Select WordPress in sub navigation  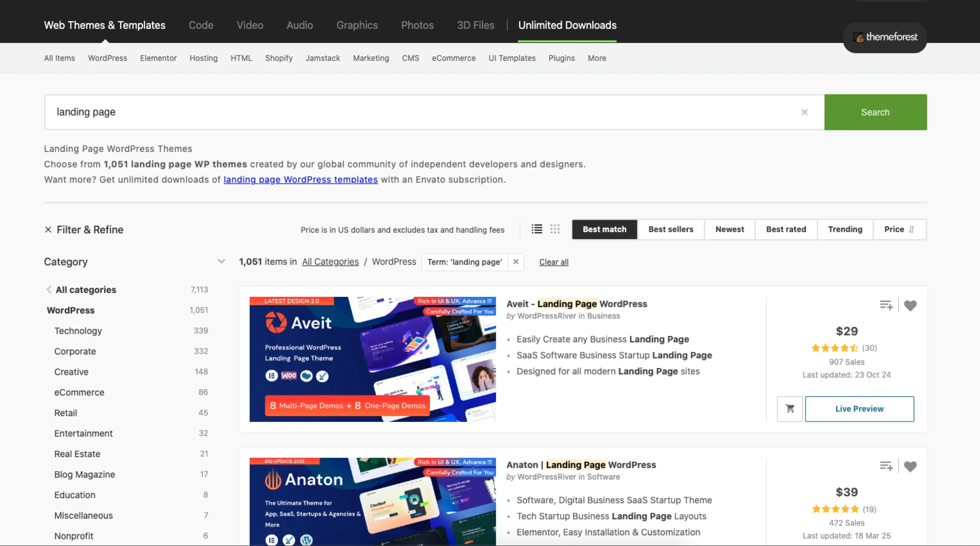(x=108, y=58)
